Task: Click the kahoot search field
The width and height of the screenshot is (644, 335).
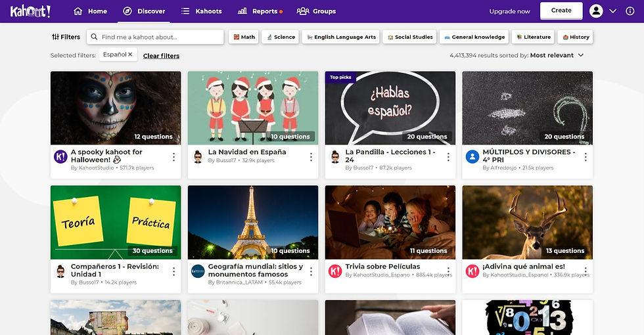Action: point(155,37)
